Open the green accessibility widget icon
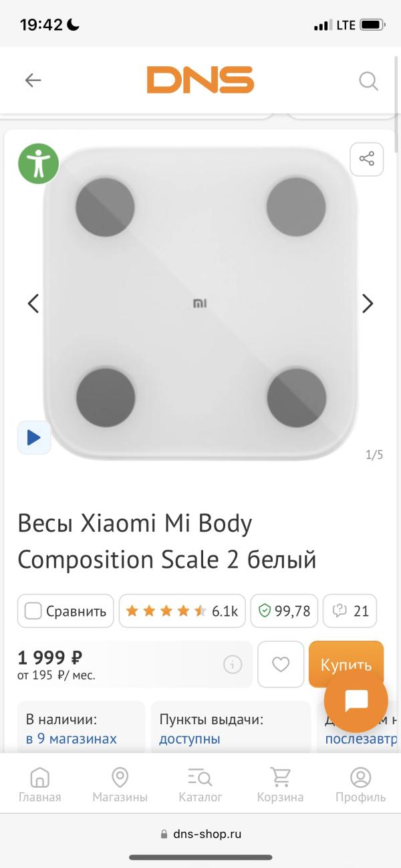This screenshot has width=401, height=868. click(x=38, y=163)
